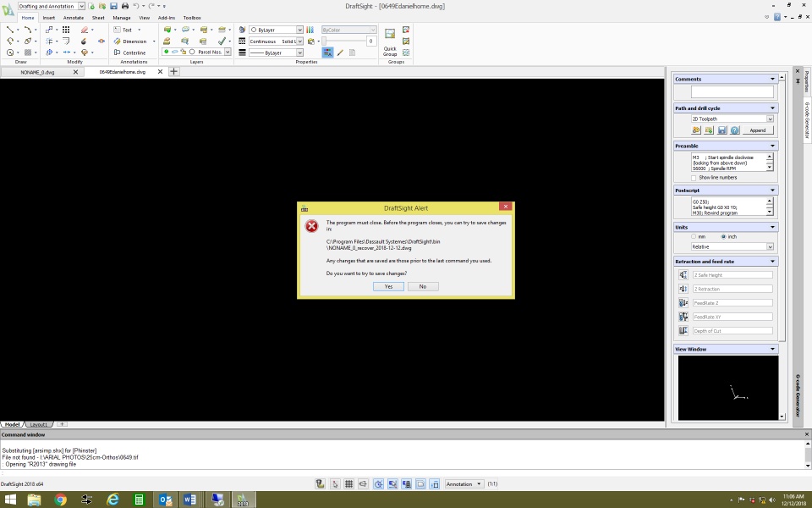The image size is (812, 508).
Task: Click the Pattern array tool icon
Action: click(66, 30)
